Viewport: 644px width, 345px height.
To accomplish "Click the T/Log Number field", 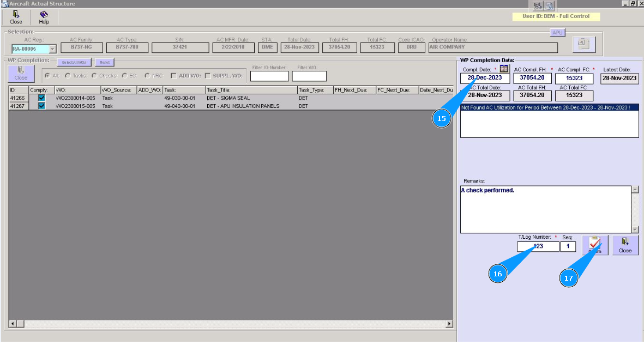I will point(538,246).
